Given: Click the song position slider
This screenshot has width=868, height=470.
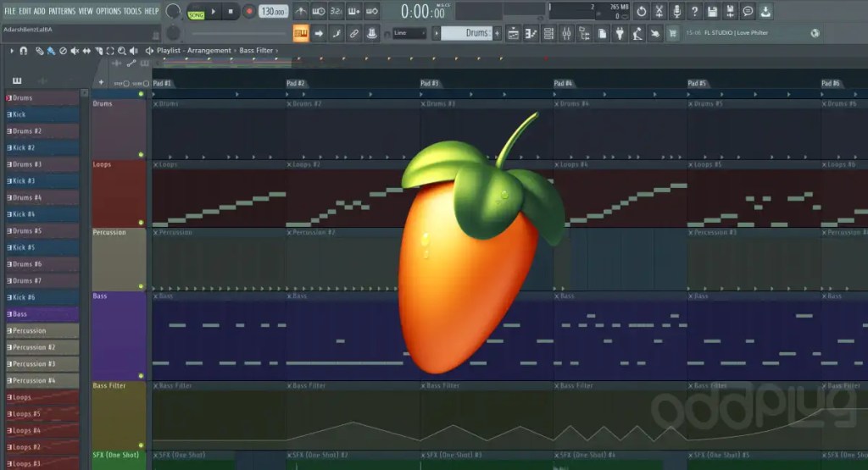Looking at the screenshot, I should pyautogui.click(x=240, y=33).
